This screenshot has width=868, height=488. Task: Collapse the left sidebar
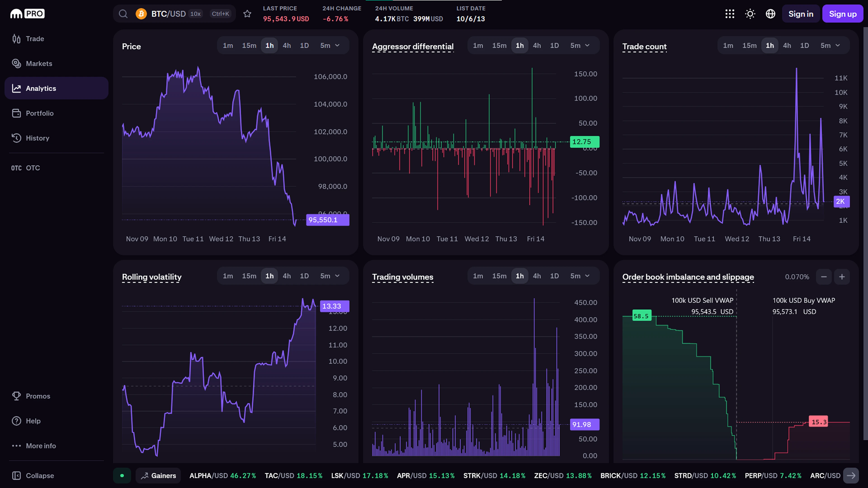(33, 476)
